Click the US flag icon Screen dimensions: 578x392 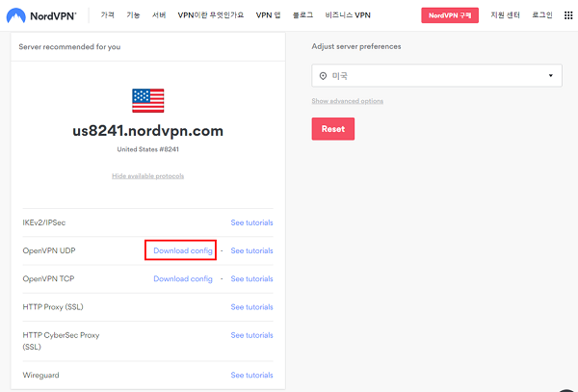[x=147, y=100]
